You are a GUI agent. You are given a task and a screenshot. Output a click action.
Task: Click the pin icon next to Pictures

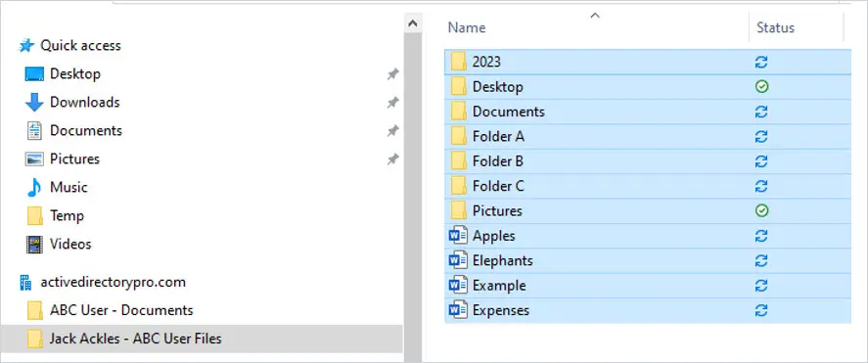392,159
